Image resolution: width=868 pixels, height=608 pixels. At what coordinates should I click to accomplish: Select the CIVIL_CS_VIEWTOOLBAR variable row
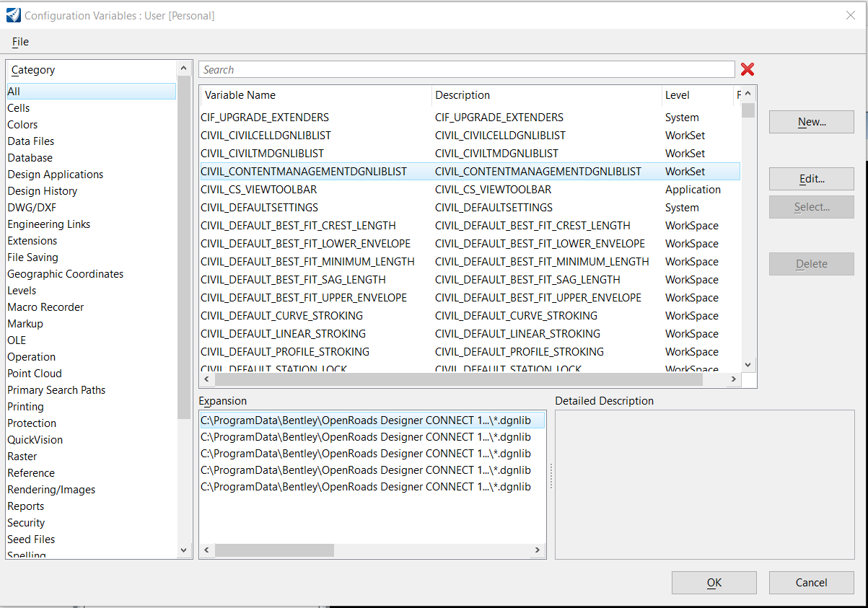click(x=470, y=190)
